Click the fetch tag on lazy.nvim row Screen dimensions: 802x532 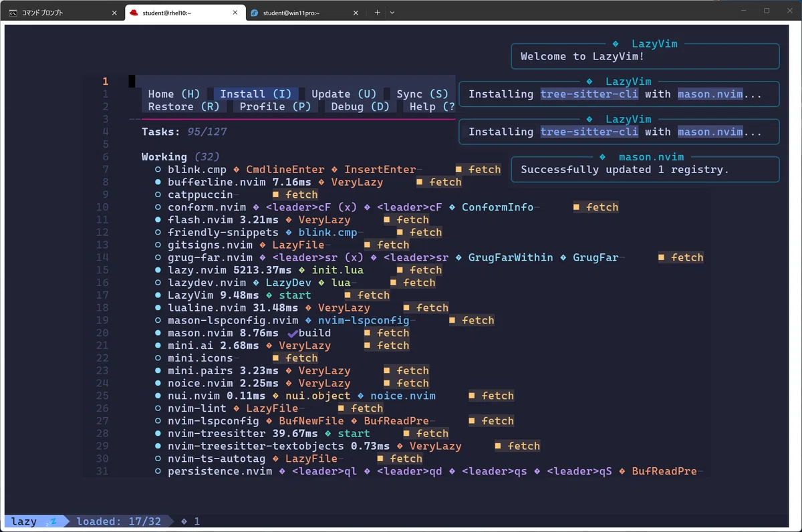click(419, 270)
